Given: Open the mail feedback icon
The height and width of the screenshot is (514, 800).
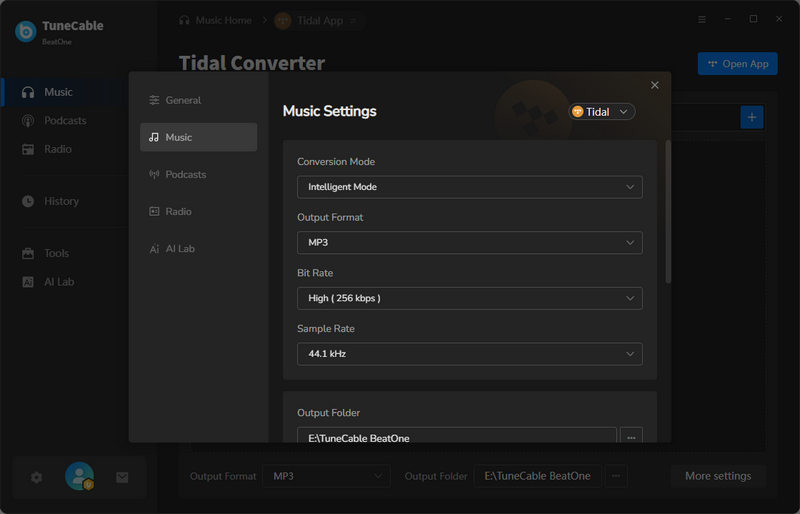Looking at the screenshot, I should click(x=122, y=478).
